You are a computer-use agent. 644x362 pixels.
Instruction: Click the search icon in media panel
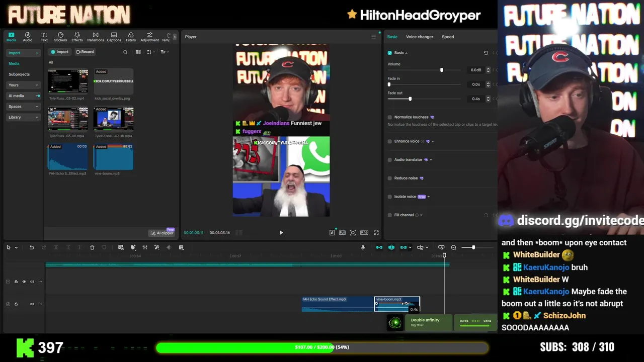(125, 52)
